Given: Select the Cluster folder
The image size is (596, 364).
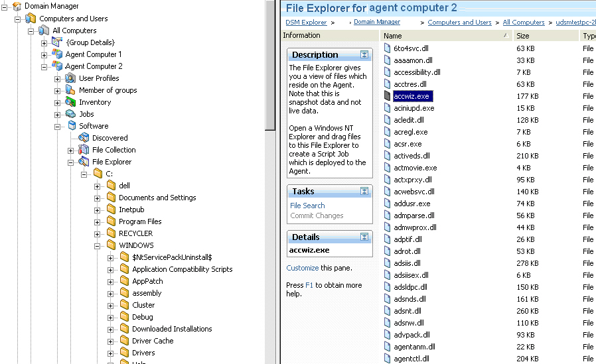Looking at the screenshot, I should coord(143,305).
